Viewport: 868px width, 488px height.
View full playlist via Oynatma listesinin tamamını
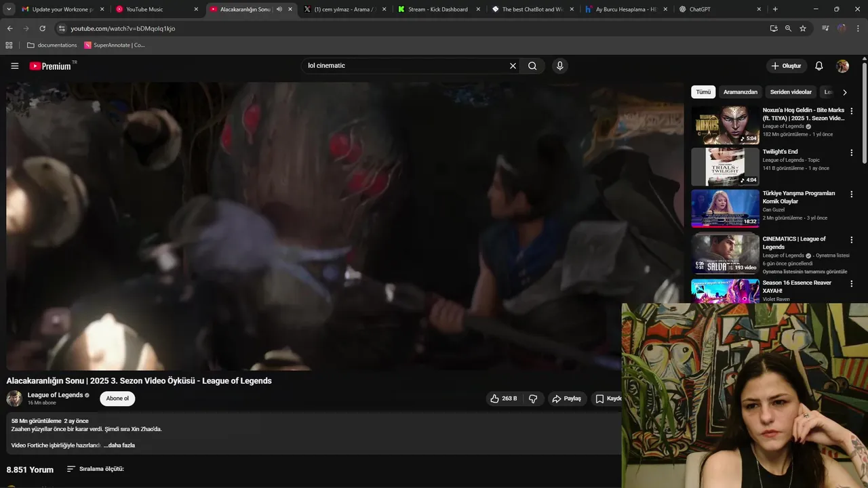[x=805, y=272]
